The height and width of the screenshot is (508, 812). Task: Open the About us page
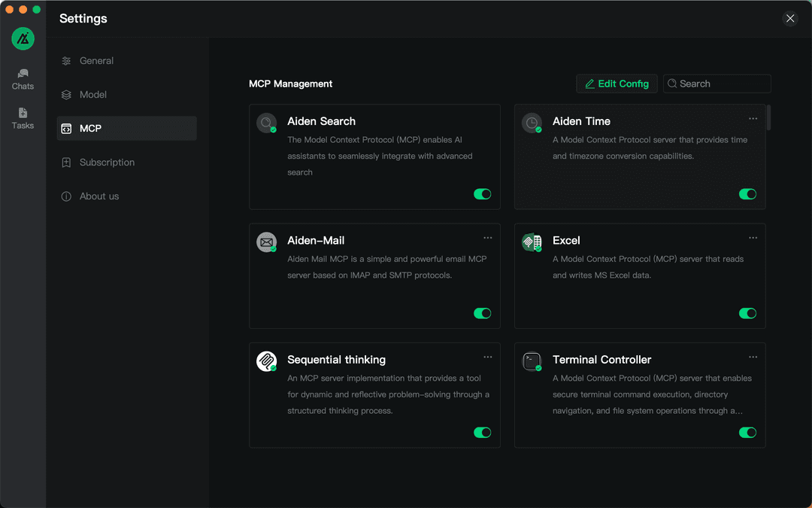pos(99,196)
